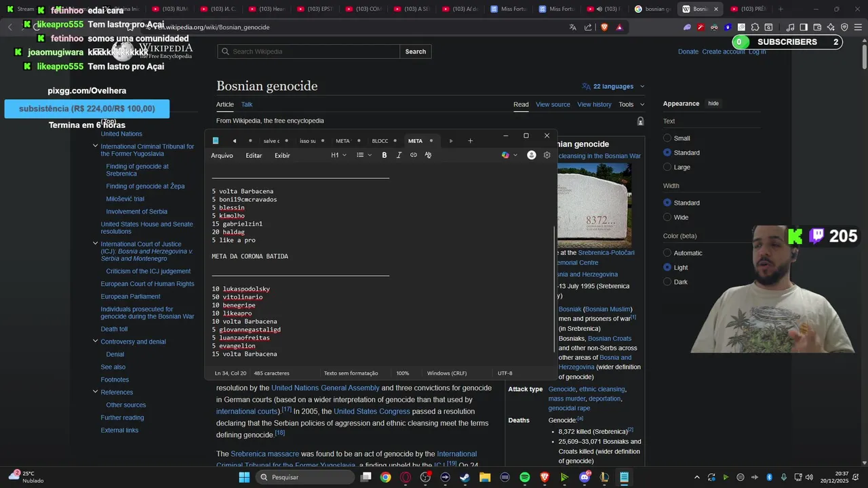
Task: Collapse References contents section
Action: click(95, 392)
